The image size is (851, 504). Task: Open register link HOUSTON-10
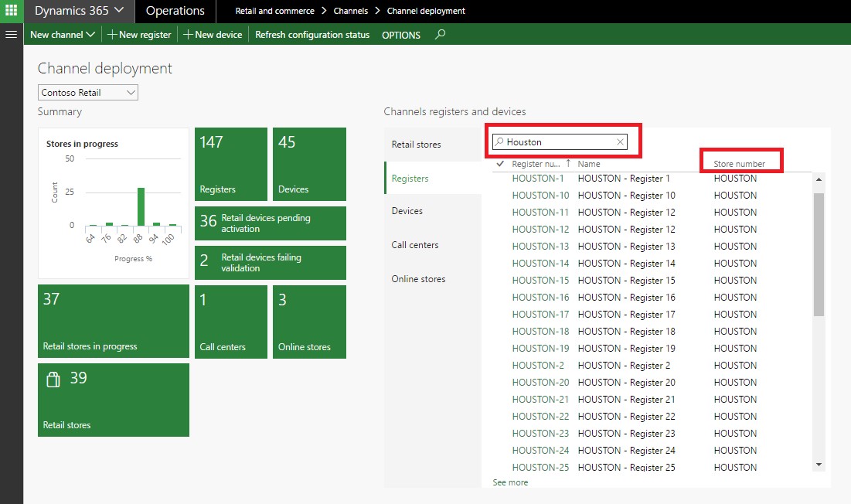pyautogui.click(x=540, y=196)
